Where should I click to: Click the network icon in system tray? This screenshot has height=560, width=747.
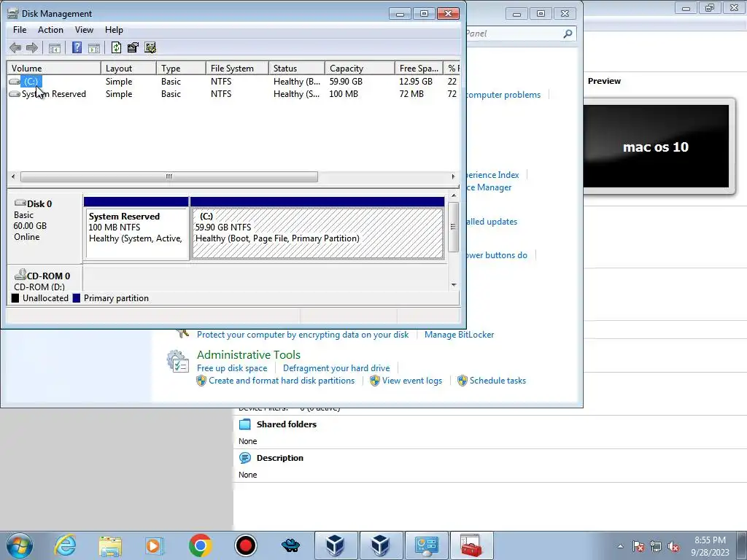point(656,547)
